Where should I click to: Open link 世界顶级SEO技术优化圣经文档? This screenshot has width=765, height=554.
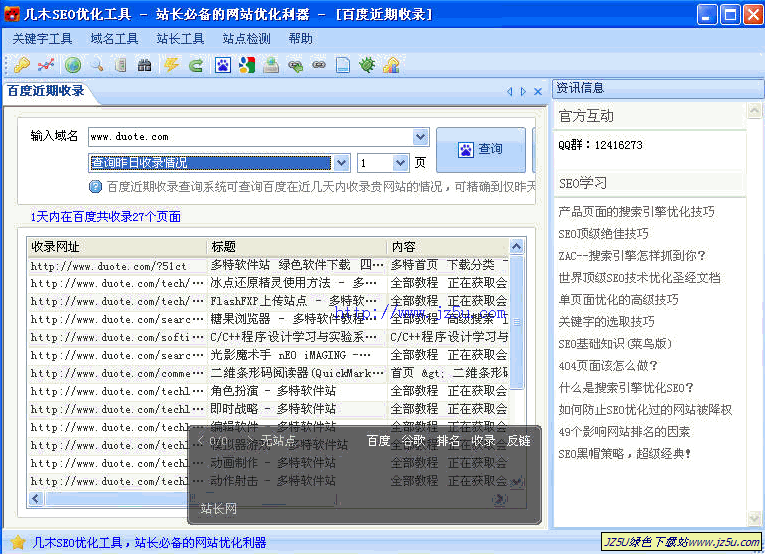[x=640, y=277]
